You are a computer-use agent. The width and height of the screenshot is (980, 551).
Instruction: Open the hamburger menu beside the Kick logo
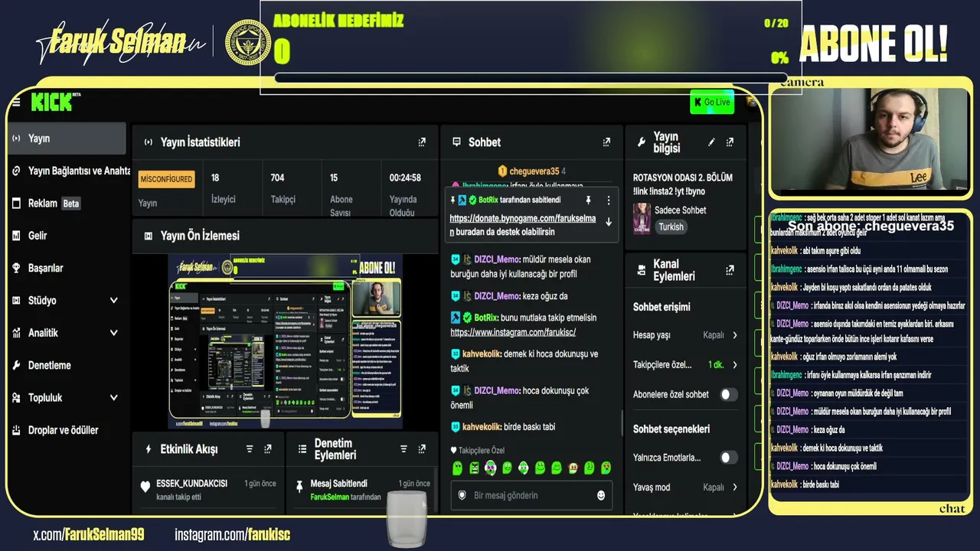coord(16,103)
